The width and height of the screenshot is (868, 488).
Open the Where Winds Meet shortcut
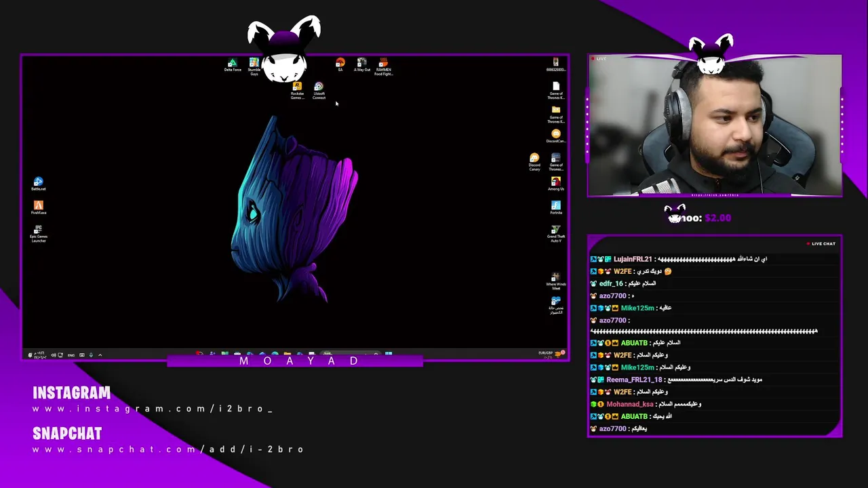pos(556,281)
